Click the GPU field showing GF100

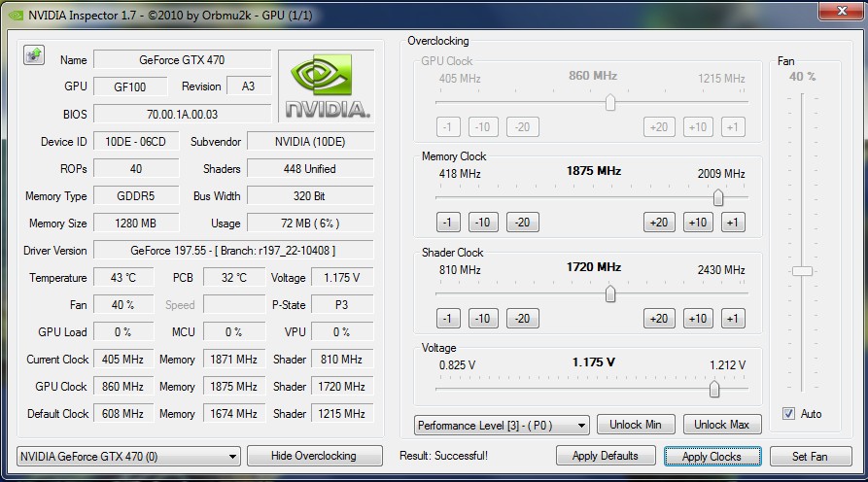pyautogui.click(x=130, y=86)
